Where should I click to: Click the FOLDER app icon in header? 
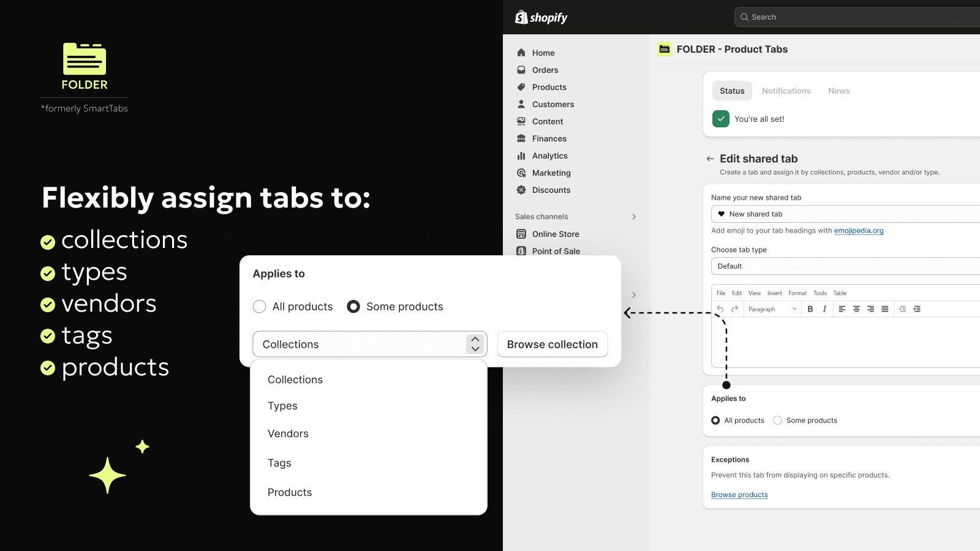point(665,49)
